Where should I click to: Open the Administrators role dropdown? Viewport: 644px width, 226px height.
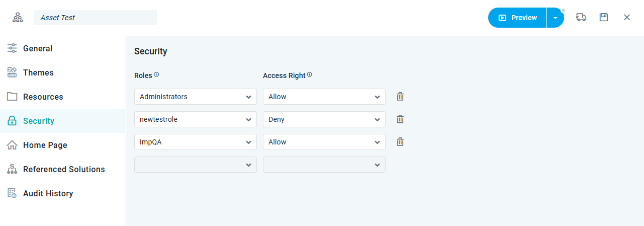click(195, 97)
